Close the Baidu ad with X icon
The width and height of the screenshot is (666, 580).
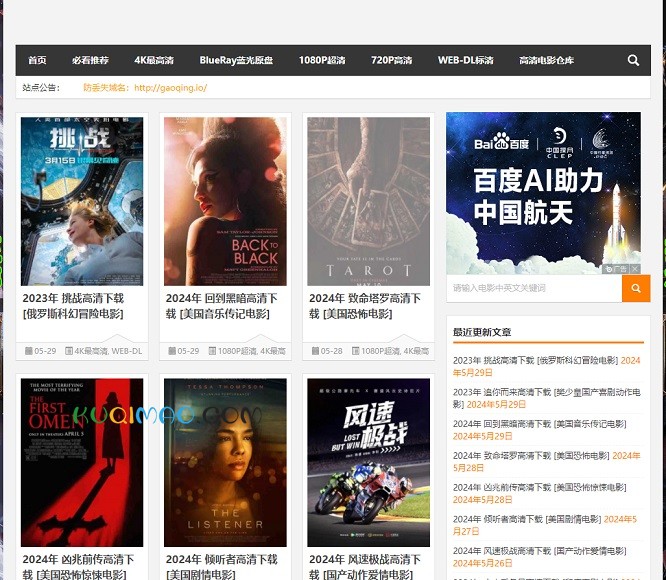pos(635,269)
